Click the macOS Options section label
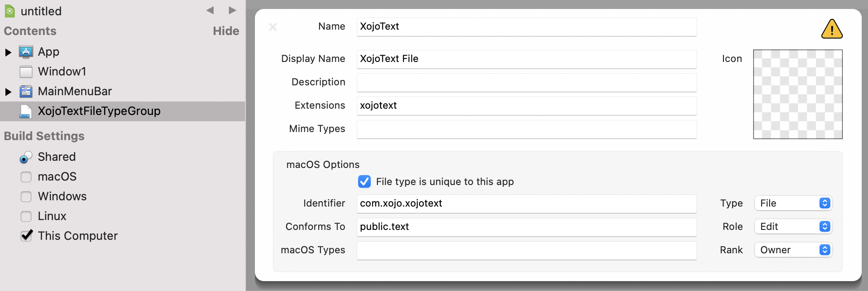The image size is (868, 291). click(x=323, y=164)
